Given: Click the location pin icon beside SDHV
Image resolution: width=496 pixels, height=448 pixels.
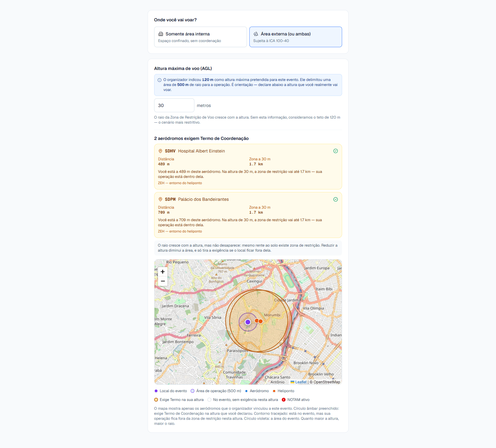Looking at the screenshot, I should coord(160,151).
